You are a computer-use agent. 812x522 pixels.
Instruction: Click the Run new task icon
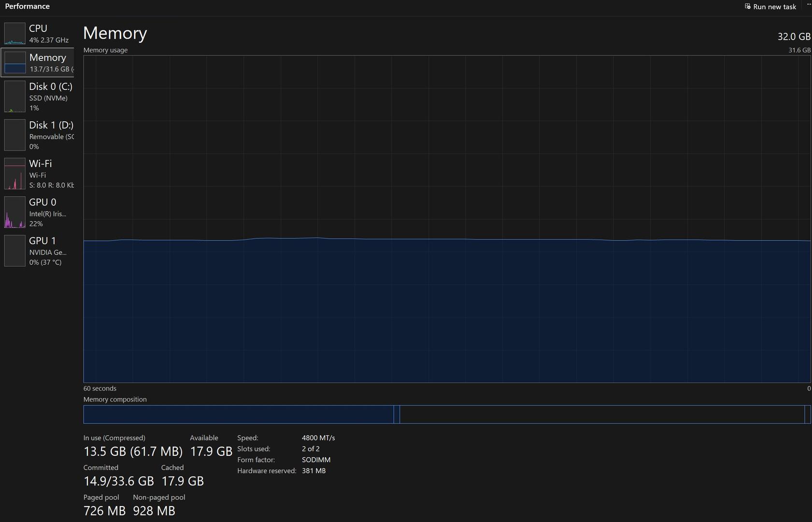click(x=747, y=7)
